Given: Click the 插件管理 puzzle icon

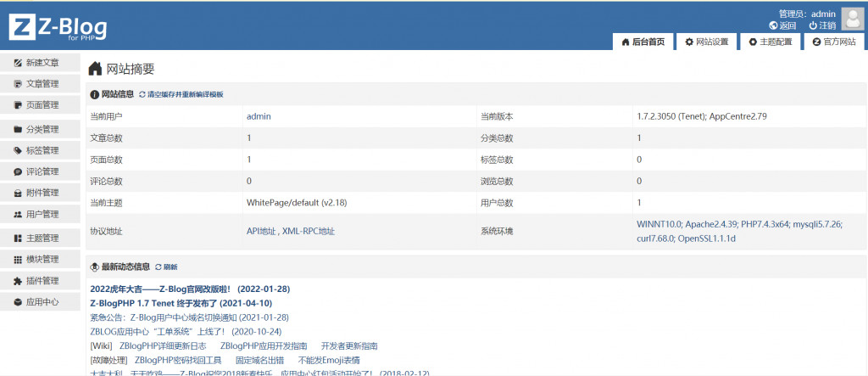Looking at the screenshot, I should [18, 281].
